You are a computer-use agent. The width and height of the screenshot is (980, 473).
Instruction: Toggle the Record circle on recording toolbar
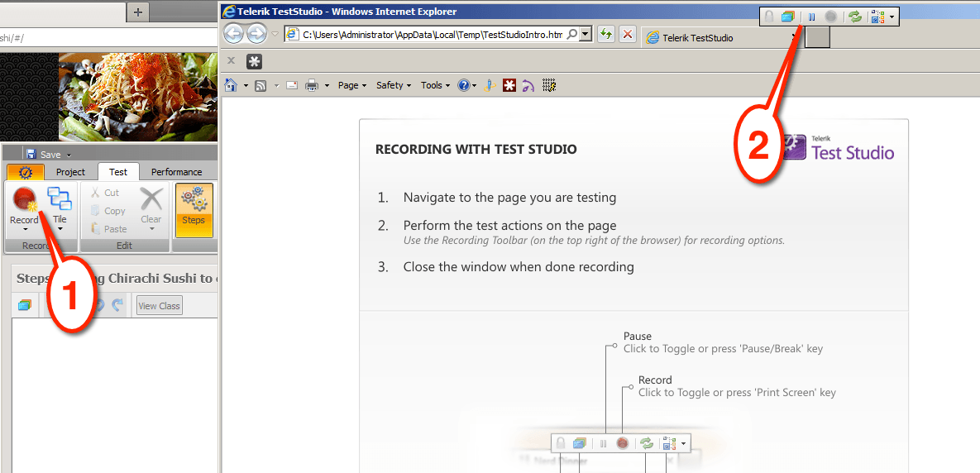(x=830, y=17)
